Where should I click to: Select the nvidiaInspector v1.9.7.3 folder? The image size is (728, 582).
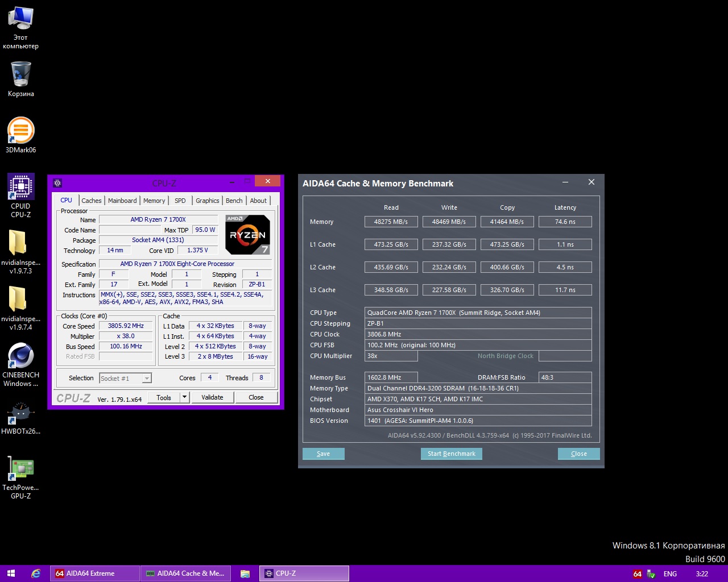click(20, 252)
